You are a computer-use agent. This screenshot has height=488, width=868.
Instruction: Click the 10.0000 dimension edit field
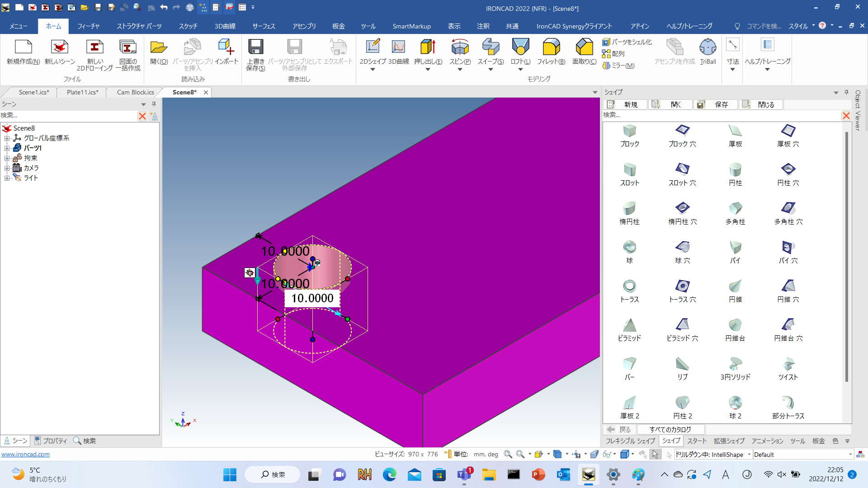pos(312,298)
